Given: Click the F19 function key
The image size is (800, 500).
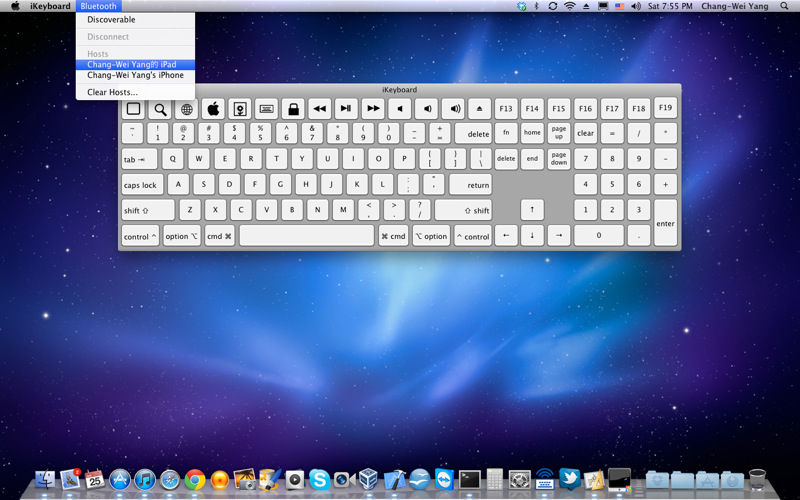Looking at the screenshot, I should click(665, 108).
